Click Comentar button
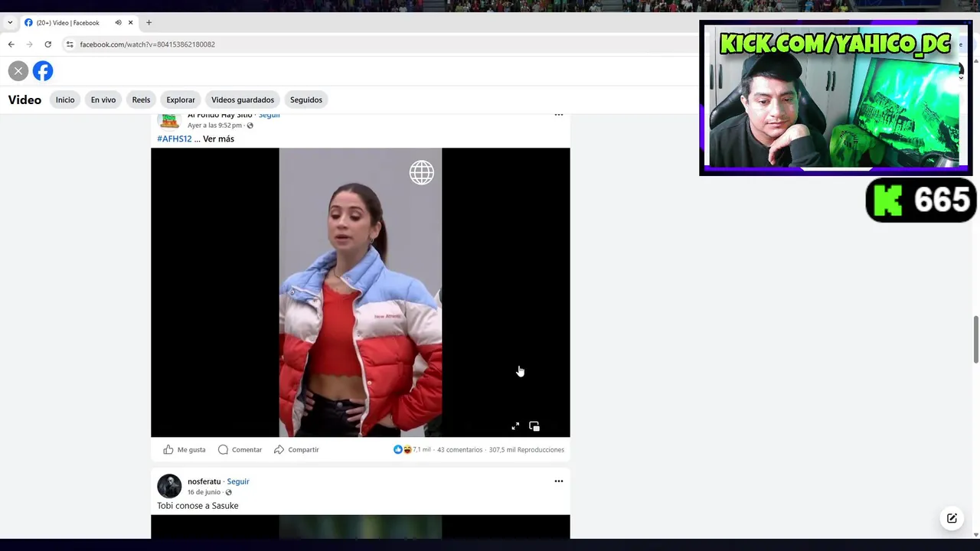The image size is (980, 551). pyautogui.click(x=240, y=449)
